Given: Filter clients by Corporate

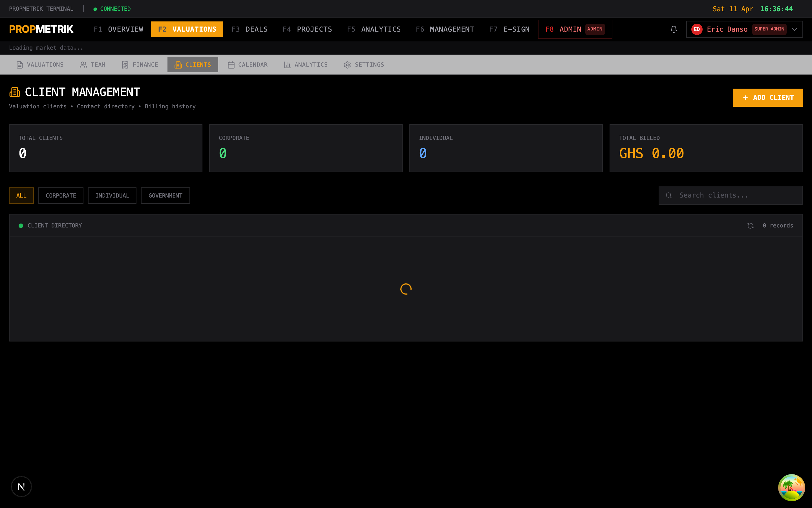Looking at the screenshot, I should pos(61,196).
